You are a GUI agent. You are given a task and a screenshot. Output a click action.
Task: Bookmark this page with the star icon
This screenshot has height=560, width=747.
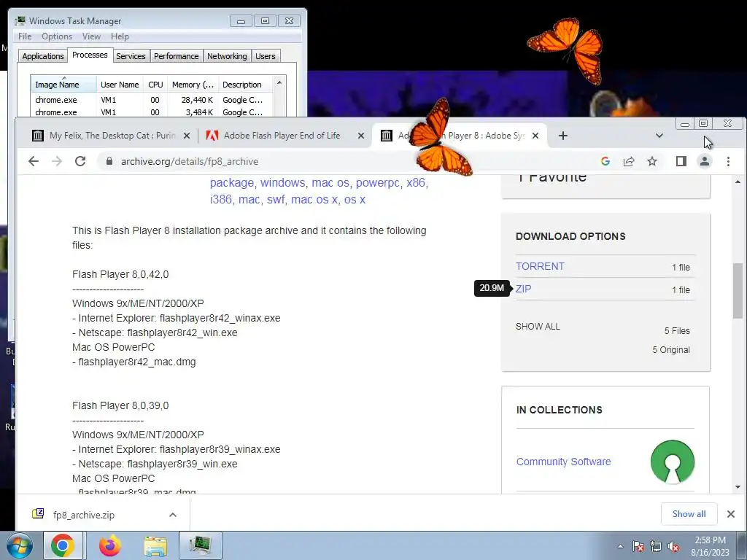652,161
